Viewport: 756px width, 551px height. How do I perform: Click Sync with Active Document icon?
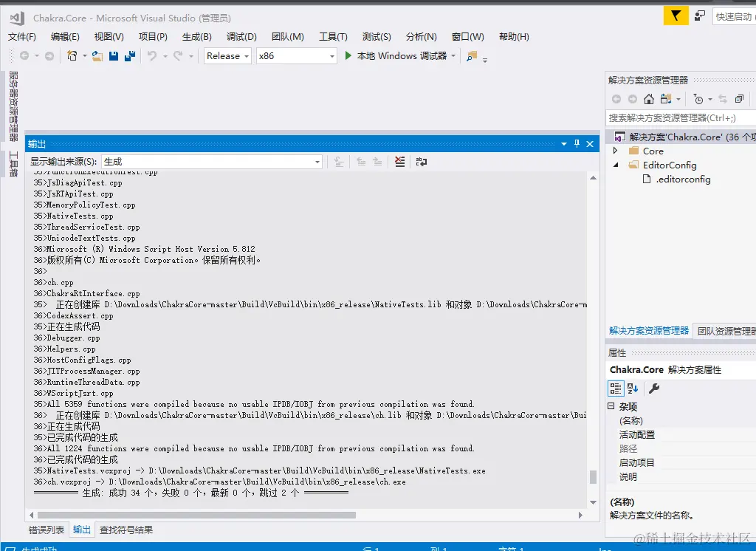coord(722,99)
